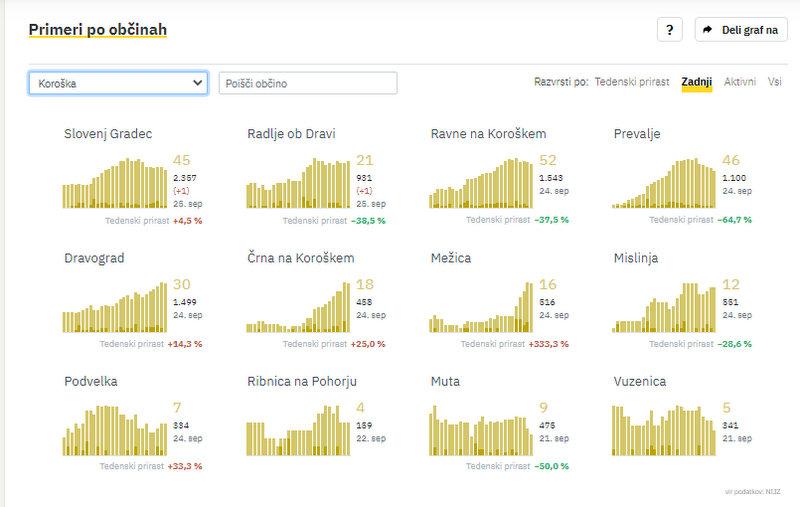Open the Mislinja municipality title
This screenshot has width=800, height=507.
pyautogui.click(x=636, y=258)
